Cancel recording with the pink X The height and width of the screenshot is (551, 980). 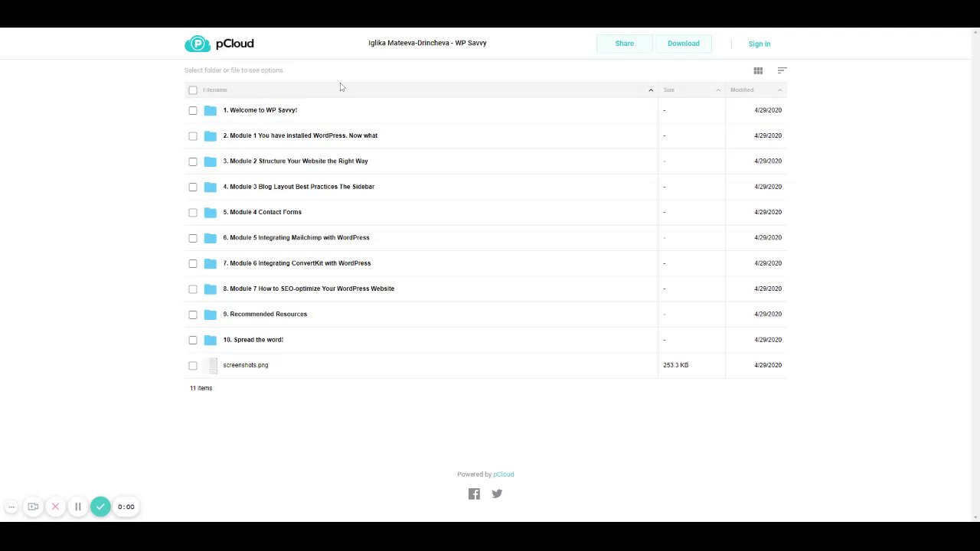tap(55, 507)
